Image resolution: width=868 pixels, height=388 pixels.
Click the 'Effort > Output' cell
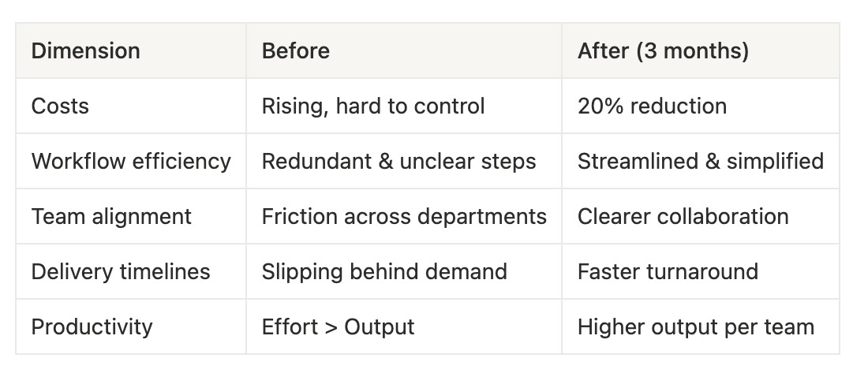(338, 327)
